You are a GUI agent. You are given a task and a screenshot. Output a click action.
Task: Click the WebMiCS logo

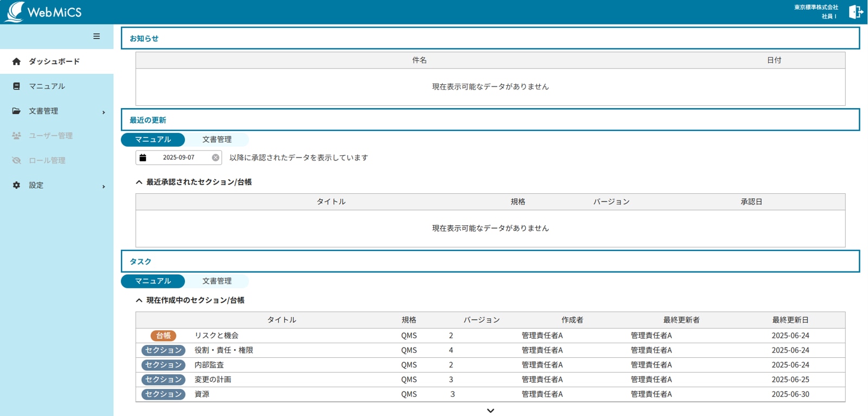coord(43,12)
